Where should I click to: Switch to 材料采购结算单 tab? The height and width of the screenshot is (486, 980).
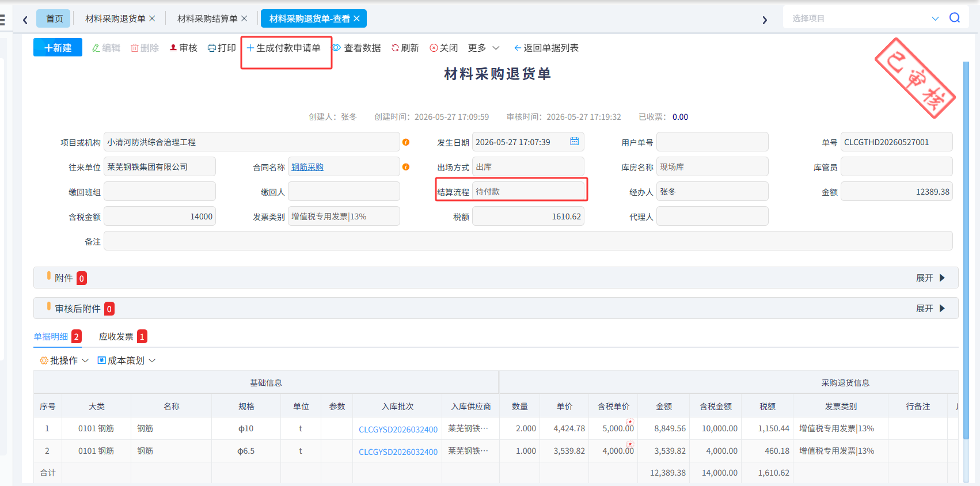[207, 19]
